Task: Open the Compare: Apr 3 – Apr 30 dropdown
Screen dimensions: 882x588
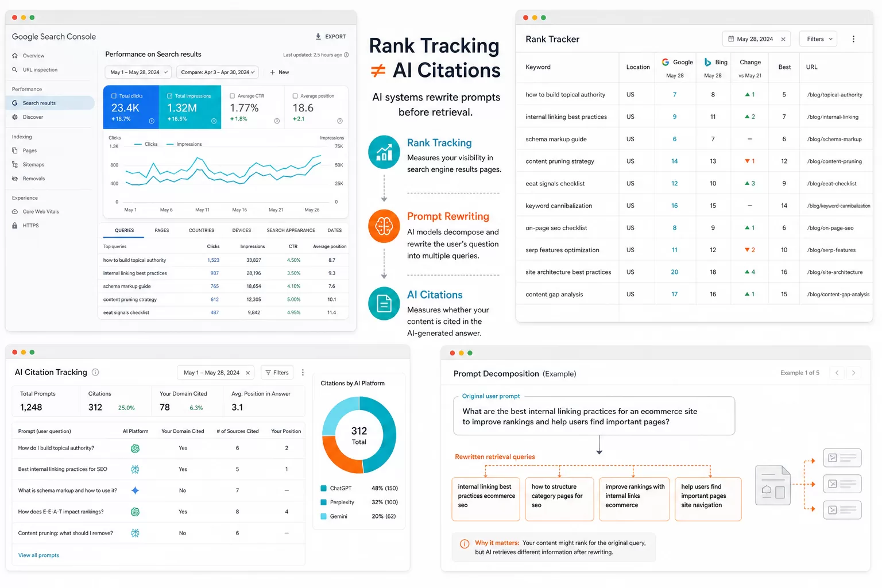Action: [x=218, y=72]
